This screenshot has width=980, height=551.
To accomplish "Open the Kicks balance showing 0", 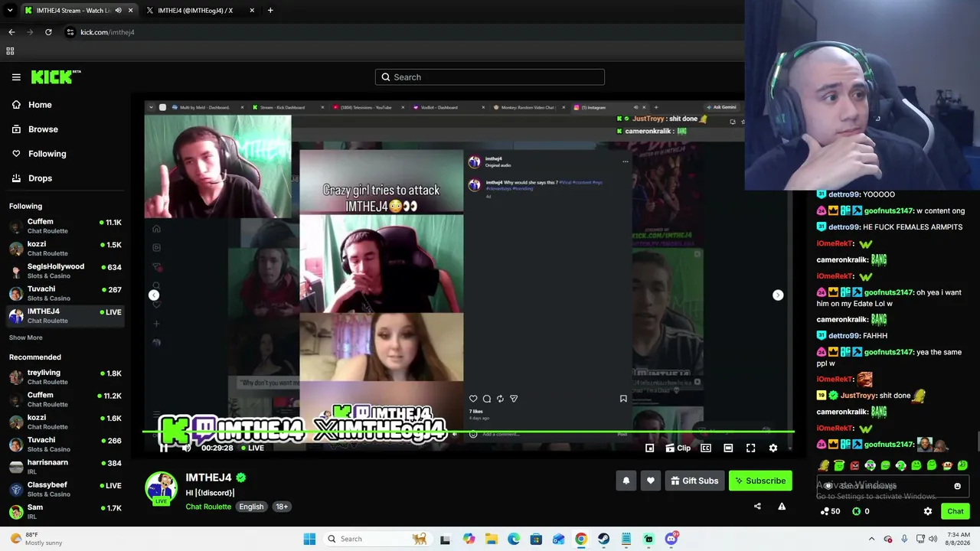I will (861, 511).
